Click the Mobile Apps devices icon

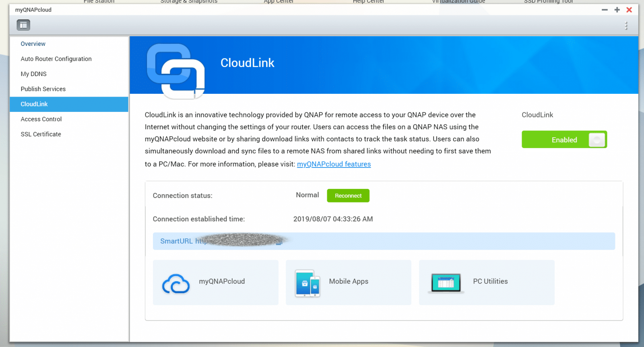click(308, 283)
